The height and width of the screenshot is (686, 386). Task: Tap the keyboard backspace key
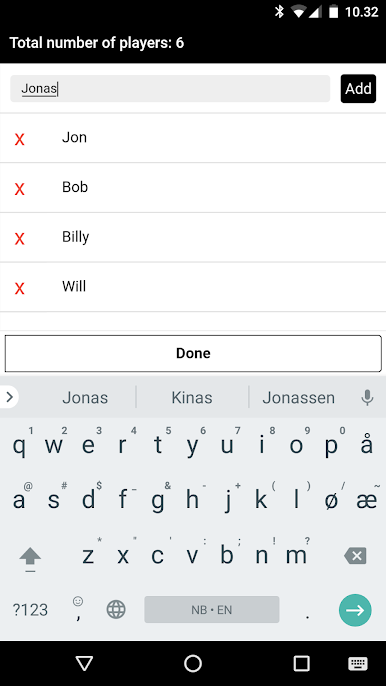click(x=355, y=556)
